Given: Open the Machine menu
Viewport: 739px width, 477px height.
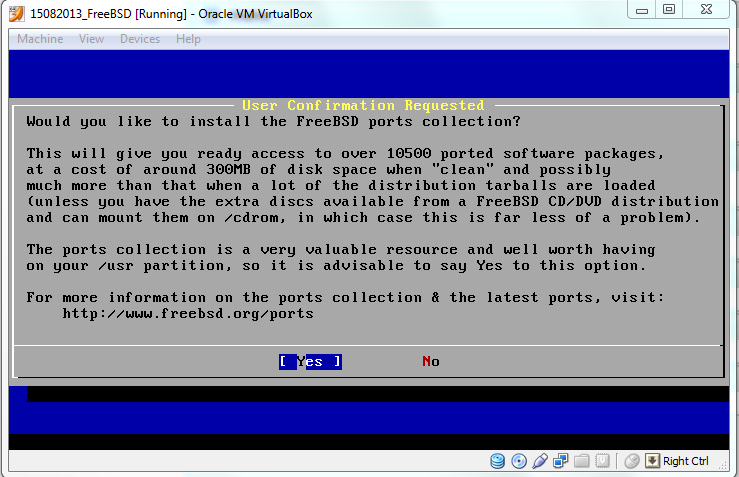Looking at the screenshot, I should pos(40,39).
